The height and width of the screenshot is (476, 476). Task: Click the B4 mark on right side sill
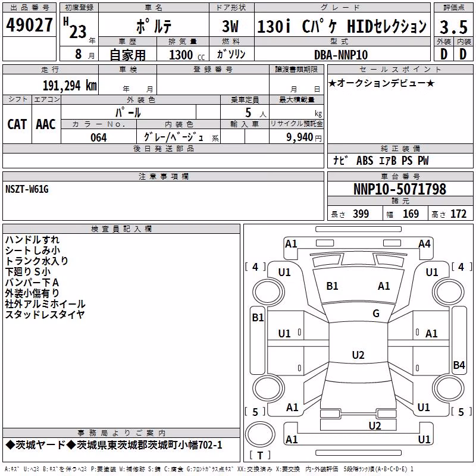click(459, 365)
